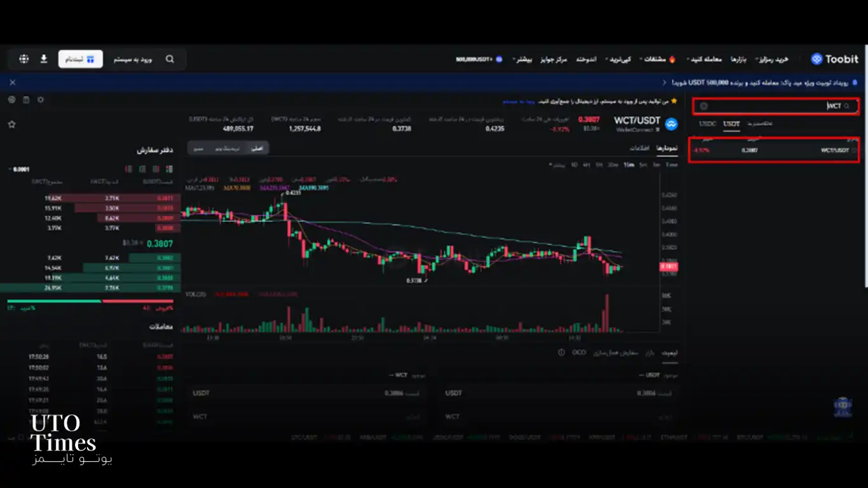Open the بازارها page

pos(737,59)
